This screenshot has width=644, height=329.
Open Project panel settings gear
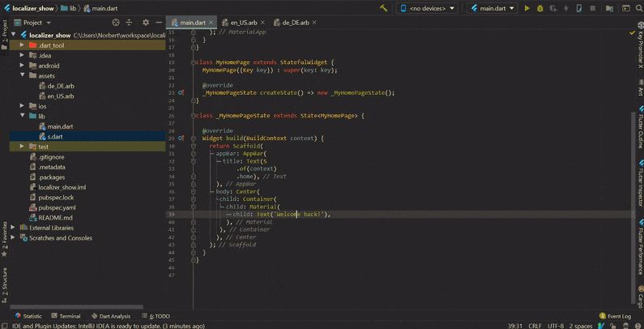pos(146,23)
